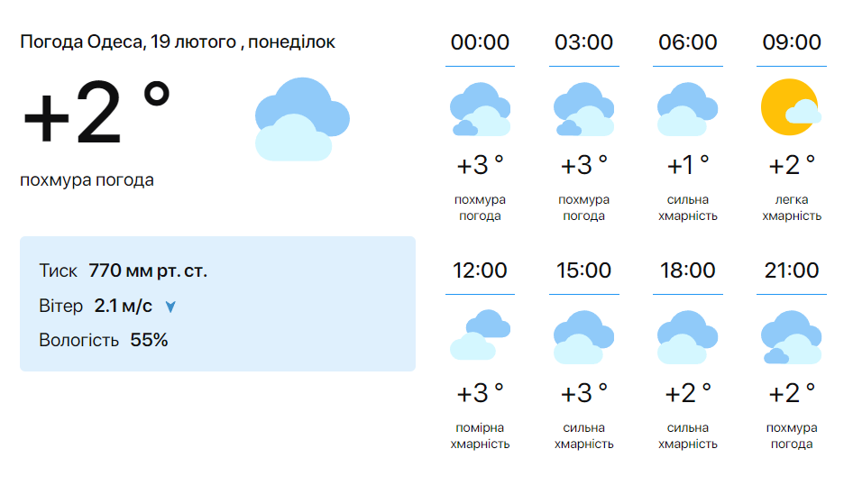Click the large cloudy icon beside +2°

tap(302, 119)
